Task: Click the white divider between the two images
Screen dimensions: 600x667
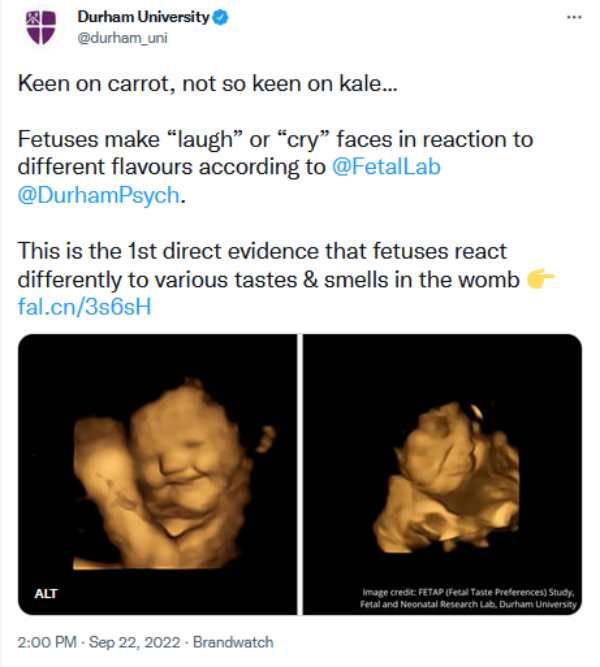Action: (300, 472)
